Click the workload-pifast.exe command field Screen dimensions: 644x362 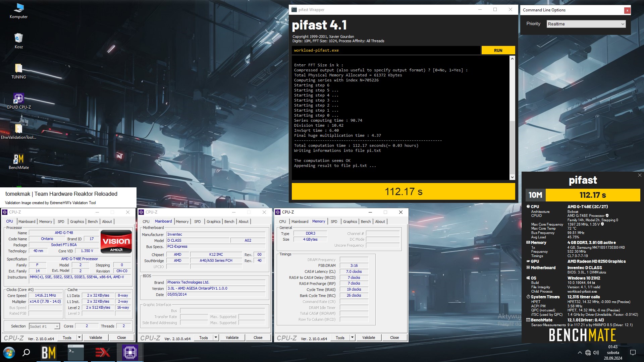tap(386, 50)
